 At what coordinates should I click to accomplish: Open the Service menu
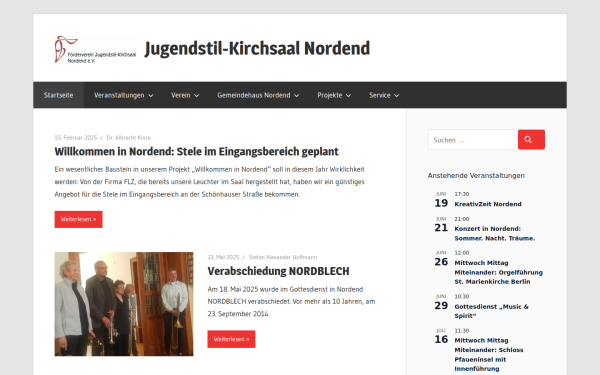point(384,95)
